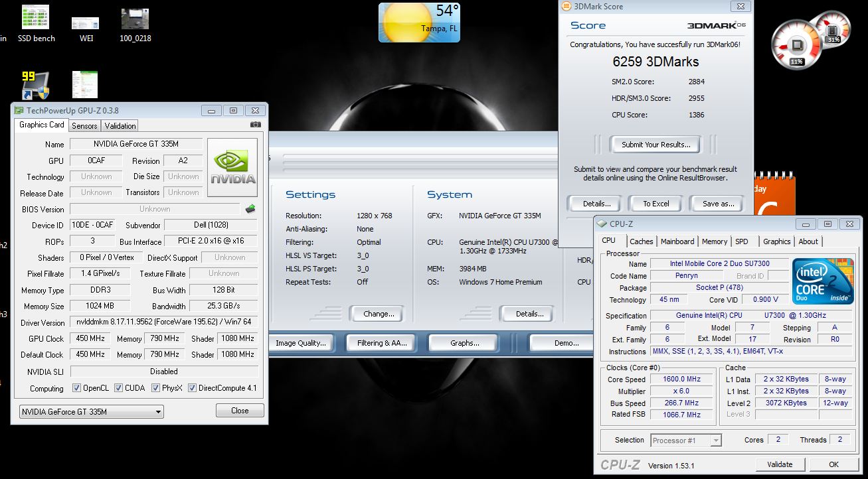
Task: Click the Image Quality button
Action: click(301, 343)
